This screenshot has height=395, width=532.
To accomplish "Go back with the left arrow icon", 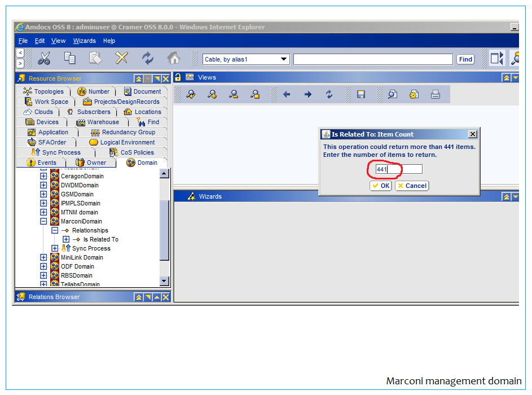I will (x=287, y=94).
